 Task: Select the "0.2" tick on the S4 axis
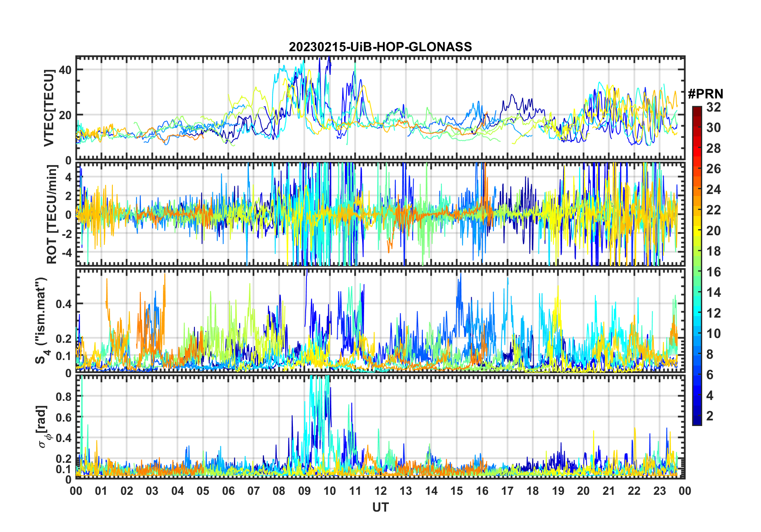(64, 339)
